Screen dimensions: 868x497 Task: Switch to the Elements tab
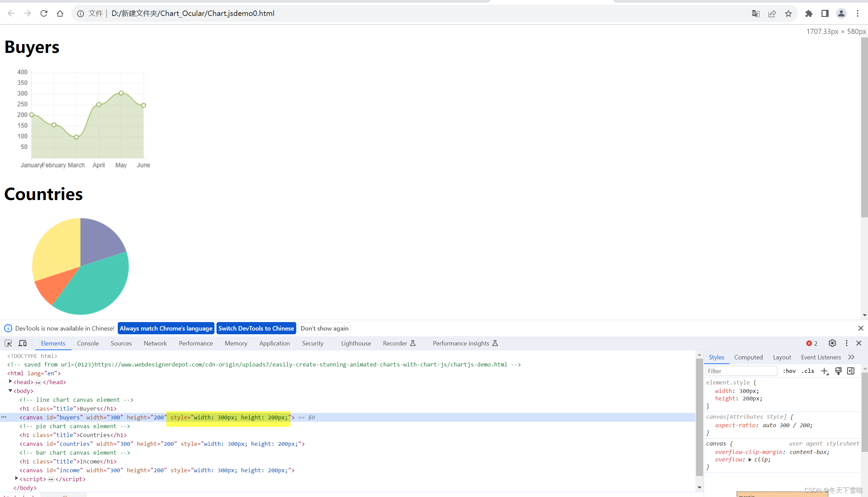53,343
